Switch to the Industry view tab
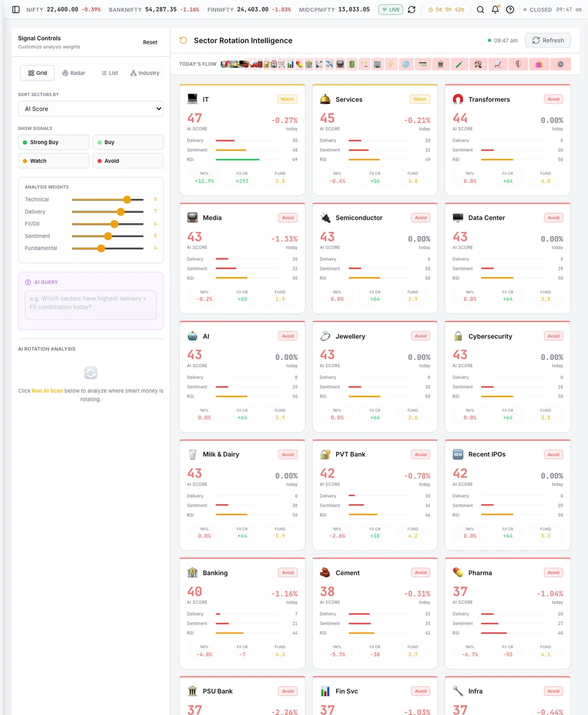 pyautogui.click(x=145, y=73)
